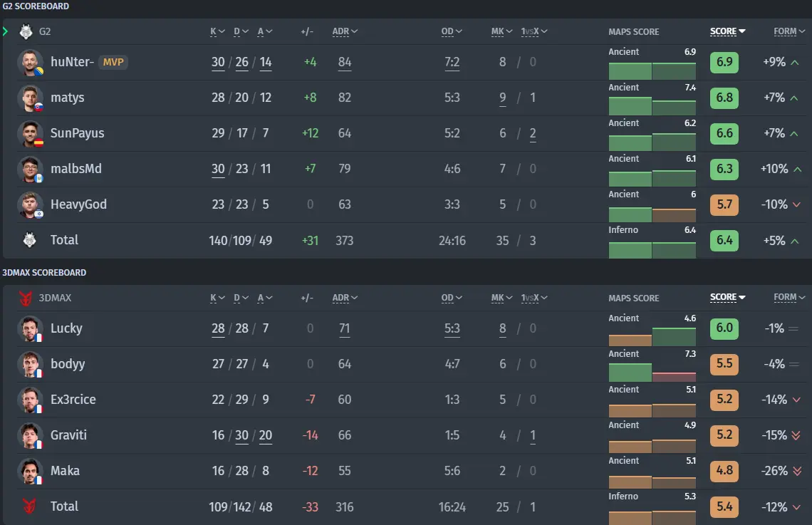Click G2 Total form up-arrow icon
The height and width of the screenshot is (525, 812).
point(795,241)
